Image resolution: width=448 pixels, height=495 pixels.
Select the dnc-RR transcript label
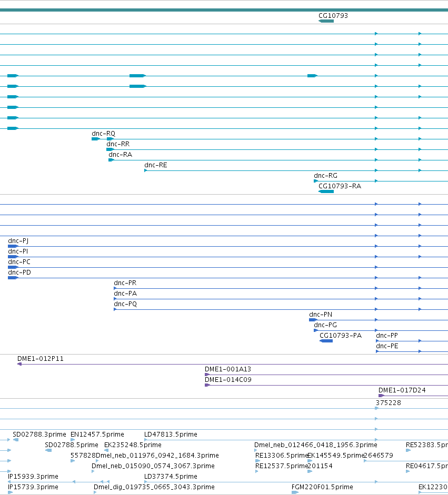point(118,144)
